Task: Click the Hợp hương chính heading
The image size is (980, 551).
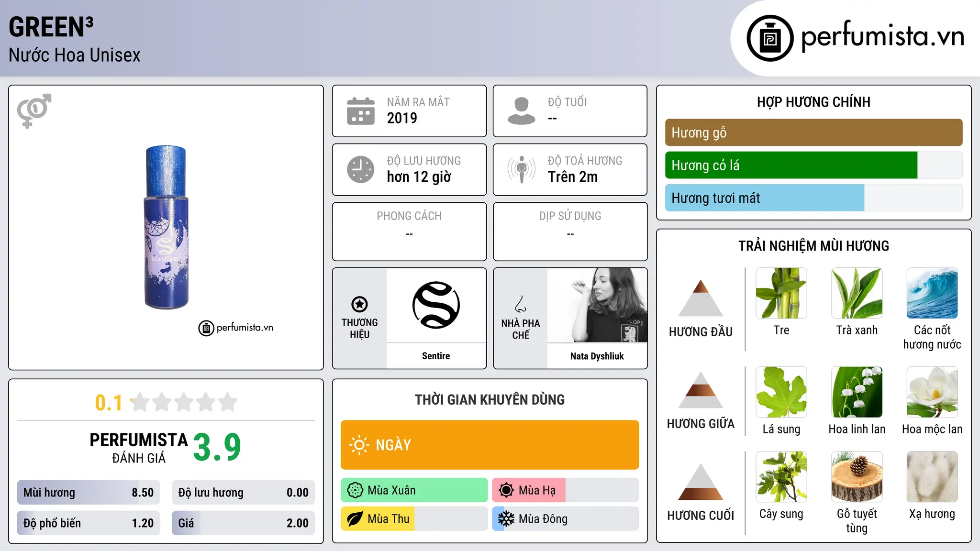Action: (813, 102)
